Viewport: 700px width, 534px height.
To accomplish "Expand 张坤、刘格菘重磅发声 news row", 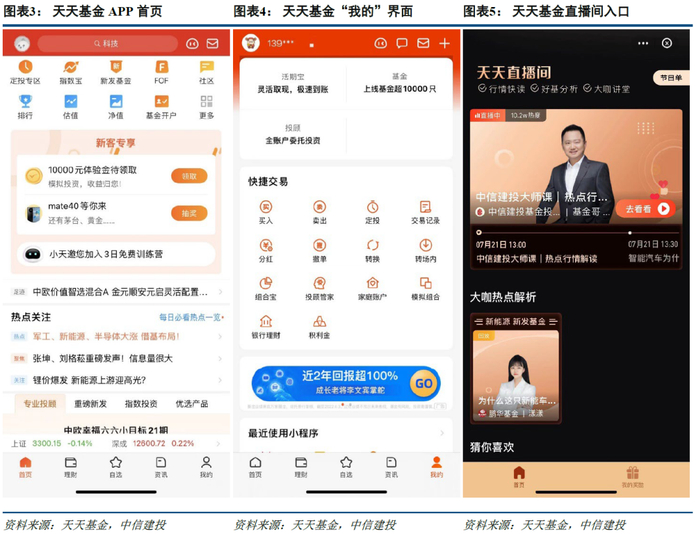I will [116, 358].
